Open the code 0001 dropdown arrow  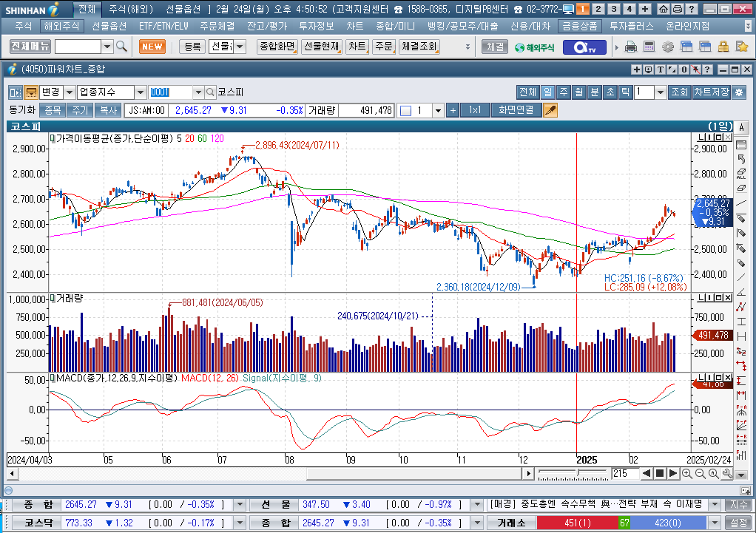tap(198, 92)
